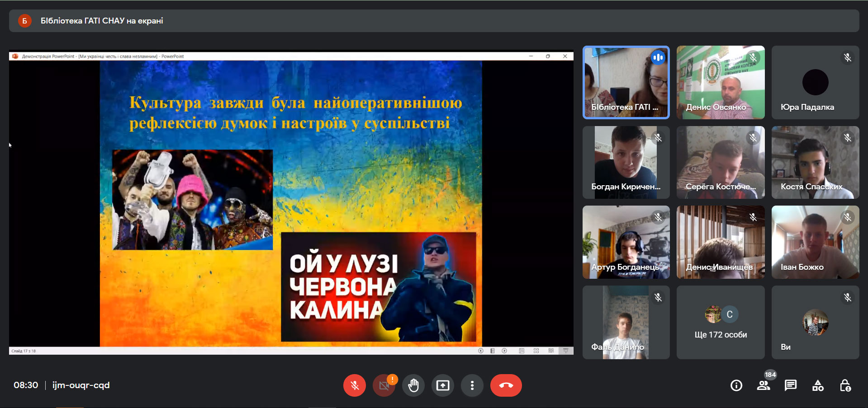Select Денис Иванищев's video tile
Image resolution: width=868 pixels, height=408 pixels.
721,242
